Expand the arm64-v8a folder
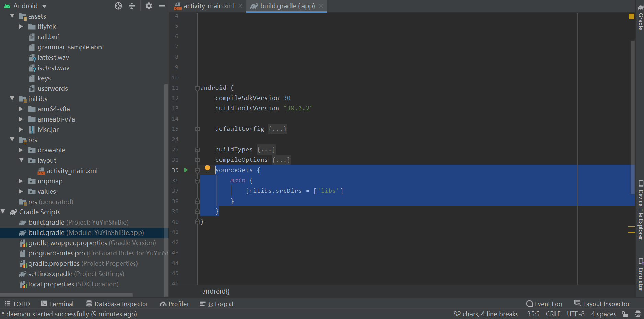This screenshot has width=644, height=319. 21,109
